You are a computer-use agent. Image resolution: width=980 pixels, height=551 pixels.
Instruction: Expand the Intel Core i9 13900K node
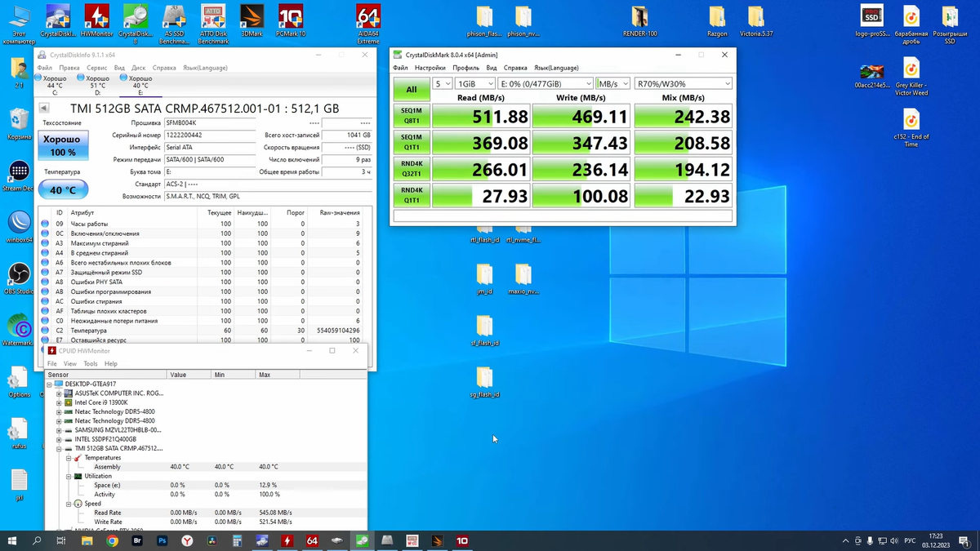click(59, 402)
